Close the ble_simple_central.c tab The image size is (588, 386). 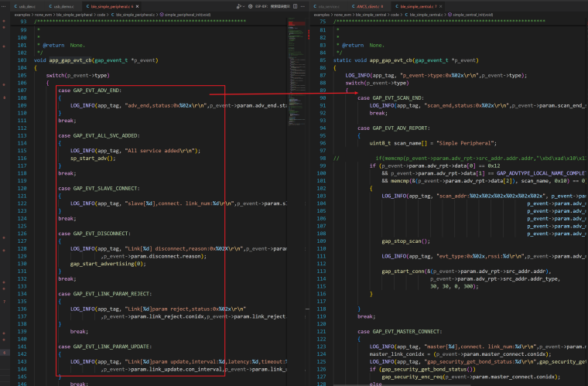coord(441,6)
